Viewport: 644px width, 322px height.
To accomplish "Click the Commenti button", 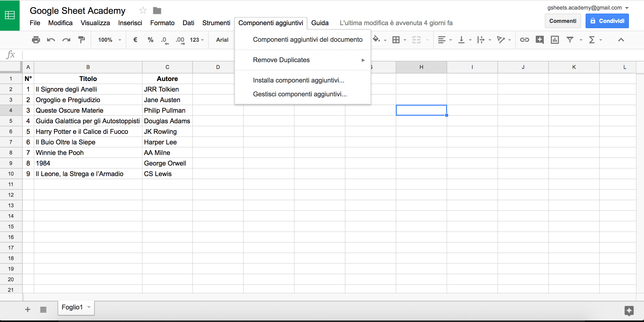I will tap(563, 21).
